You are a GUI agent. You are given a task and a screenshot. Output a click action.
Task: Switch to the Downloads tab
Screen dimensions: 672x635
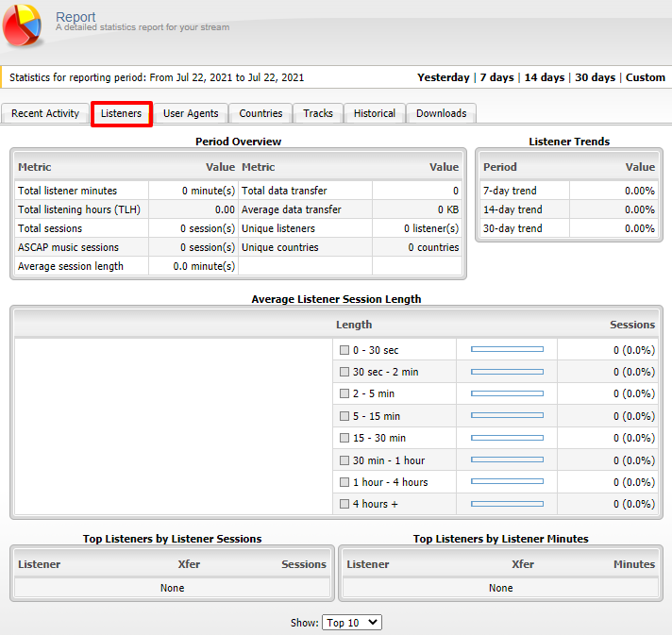[x=441, y=113]
